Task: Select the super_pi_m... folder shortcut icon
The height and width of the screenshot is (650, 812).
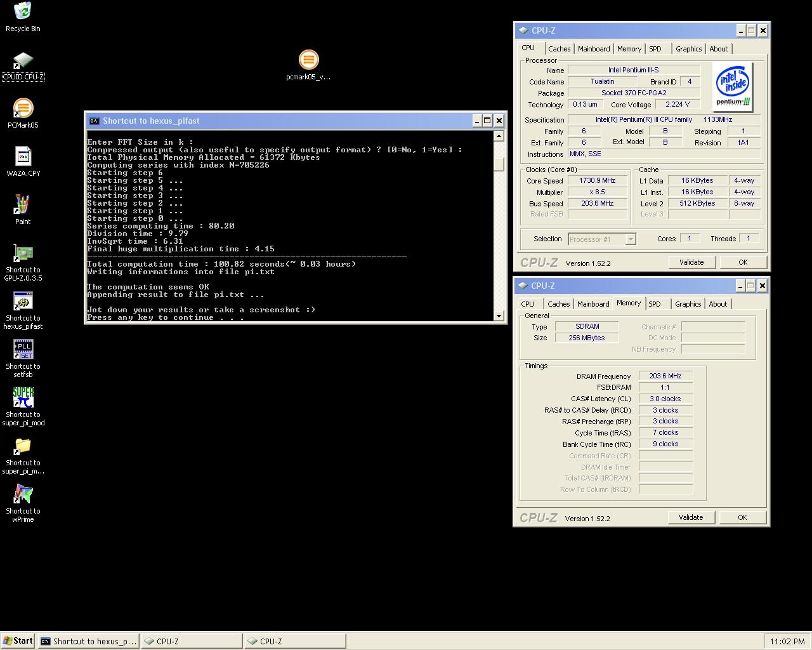Action: coord(23,446)
